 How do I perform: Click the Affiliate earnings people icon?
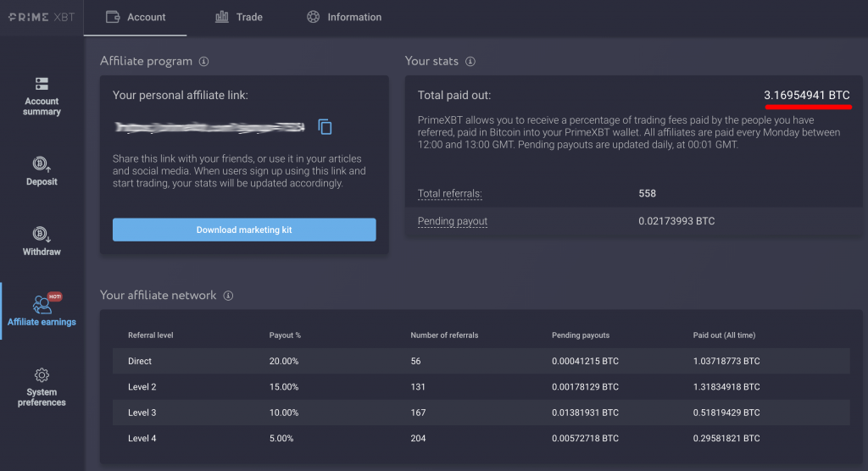(42, 304)
